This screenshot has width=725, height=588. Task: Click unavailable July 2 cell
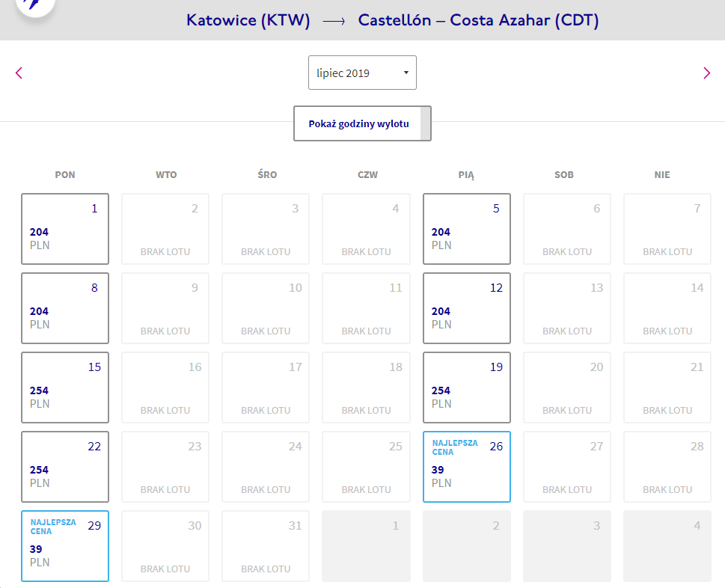tap(165, 229)
